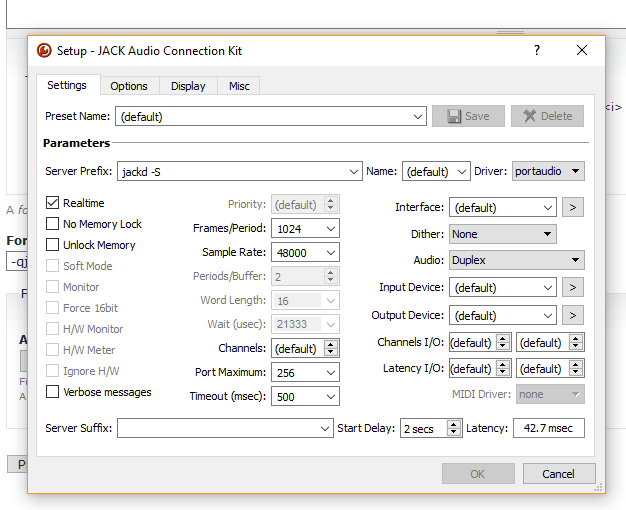626x510 pixels.
Task: Click the dialog resize grip corner
Action: (598, 487)
